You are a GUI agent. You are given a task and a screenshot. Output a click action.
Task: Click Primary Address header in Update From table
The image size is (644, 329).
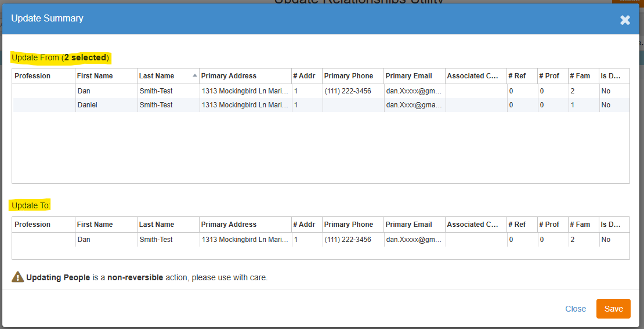coord(245,76)
